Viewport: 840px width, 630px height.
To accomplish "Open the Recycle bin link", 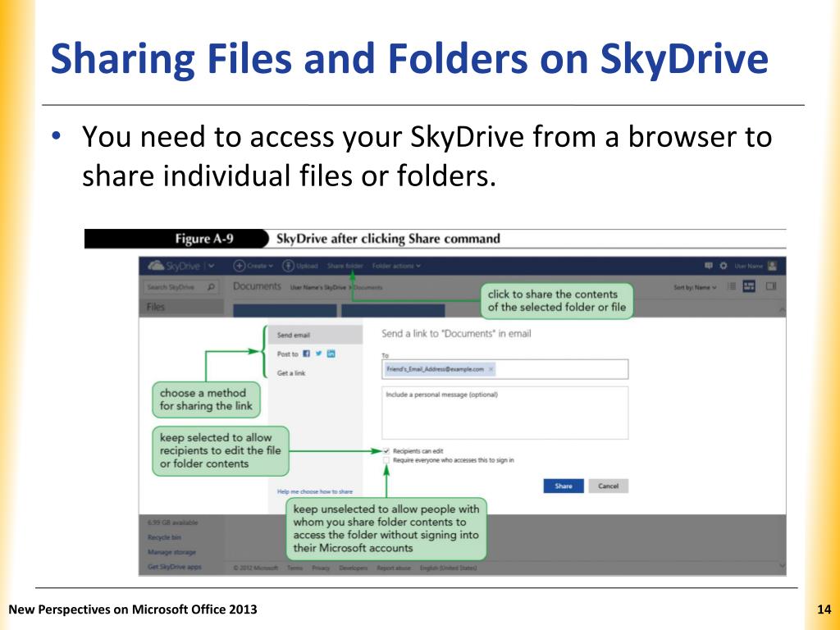I will click(x=164, y=537).
